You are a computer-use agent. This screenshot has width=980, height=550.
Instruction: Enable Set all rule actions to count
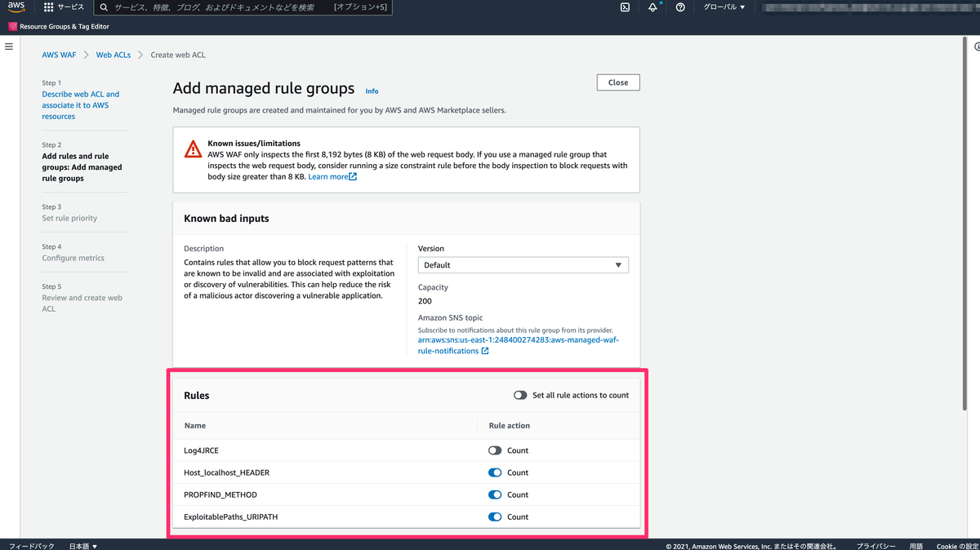520,395
